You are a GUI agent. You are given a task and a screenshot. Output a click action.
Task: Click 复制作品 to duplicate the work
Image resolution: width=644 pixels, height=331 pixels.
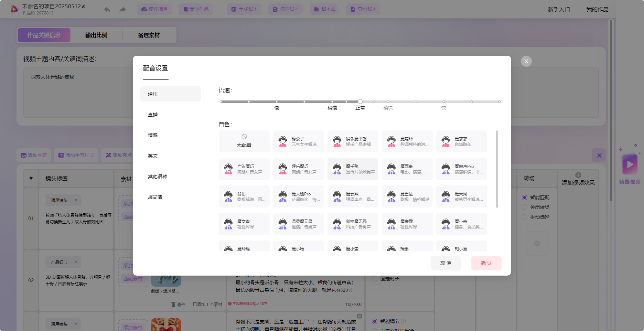pos(196,9)
